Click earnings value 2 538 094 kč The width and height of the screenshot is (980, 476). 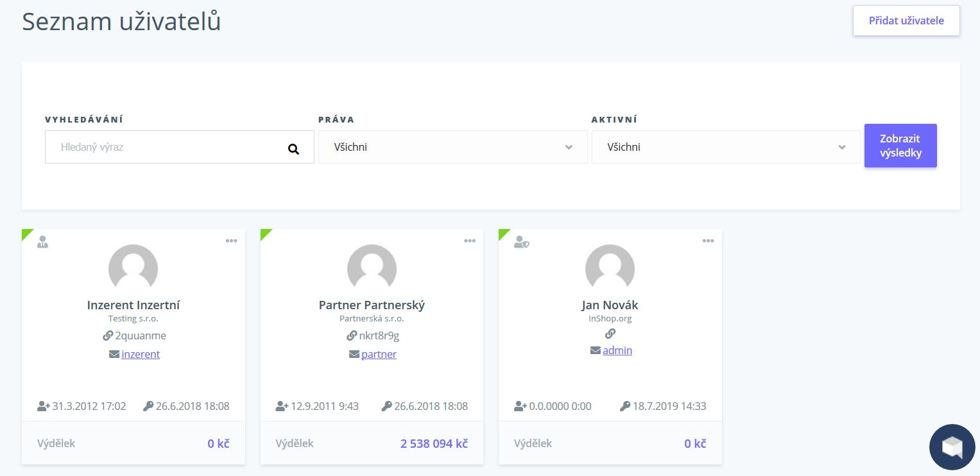coord(434,443)
